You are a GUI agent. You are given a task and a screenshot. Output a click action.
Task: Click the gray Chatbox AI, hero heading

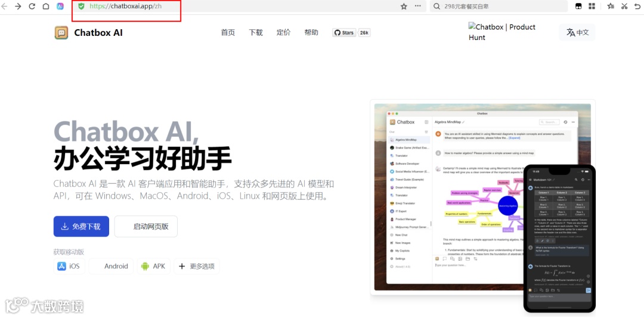click(x=126, y=131)
